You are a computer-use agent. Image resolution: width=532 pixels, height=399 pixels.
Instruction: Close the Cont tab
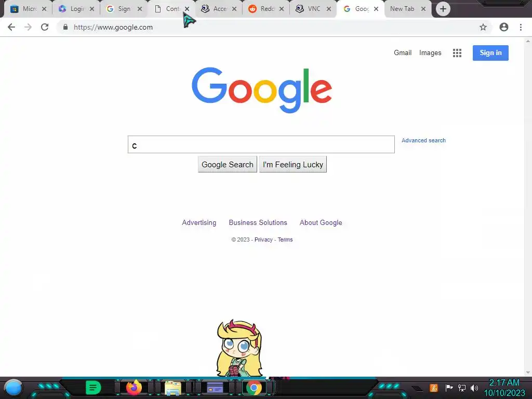click(x=187, y=9)
